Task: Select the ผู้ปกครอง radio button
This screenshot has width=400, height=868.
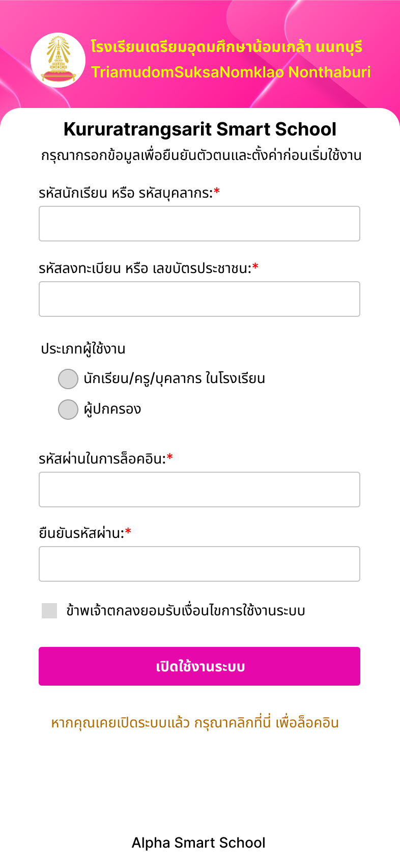Action: click(68, 410)
